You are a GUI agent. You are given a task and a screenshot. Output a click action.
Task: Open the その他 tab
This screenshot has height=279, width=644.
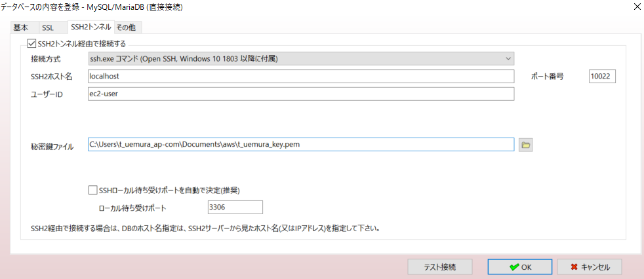(128, 28)
